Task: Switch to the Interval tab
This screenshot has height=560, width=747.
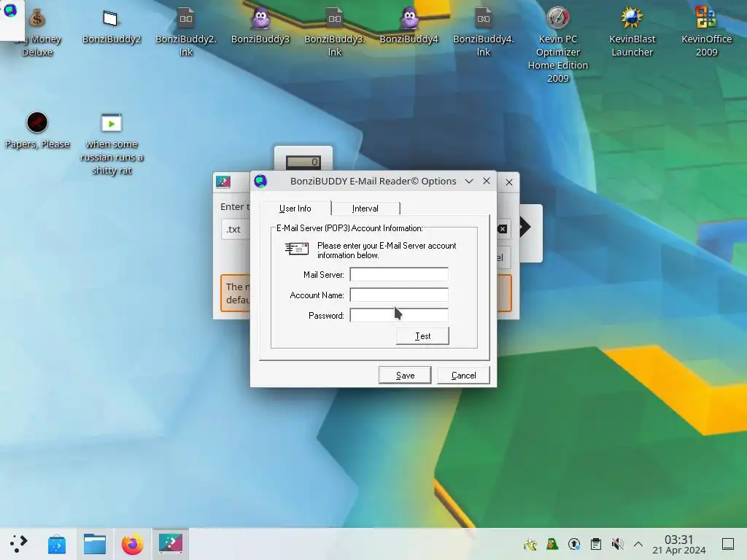Action: (x=365, y=209)
